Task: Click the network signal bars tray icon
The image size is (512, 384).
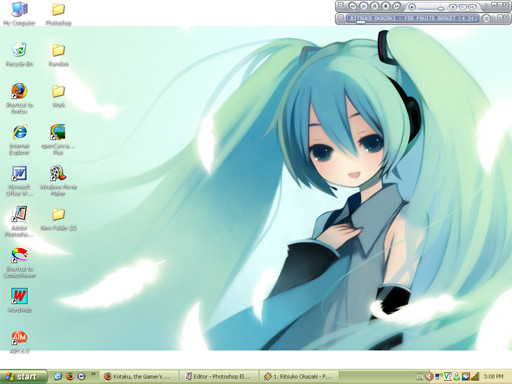Action: [x=475, y=377]
